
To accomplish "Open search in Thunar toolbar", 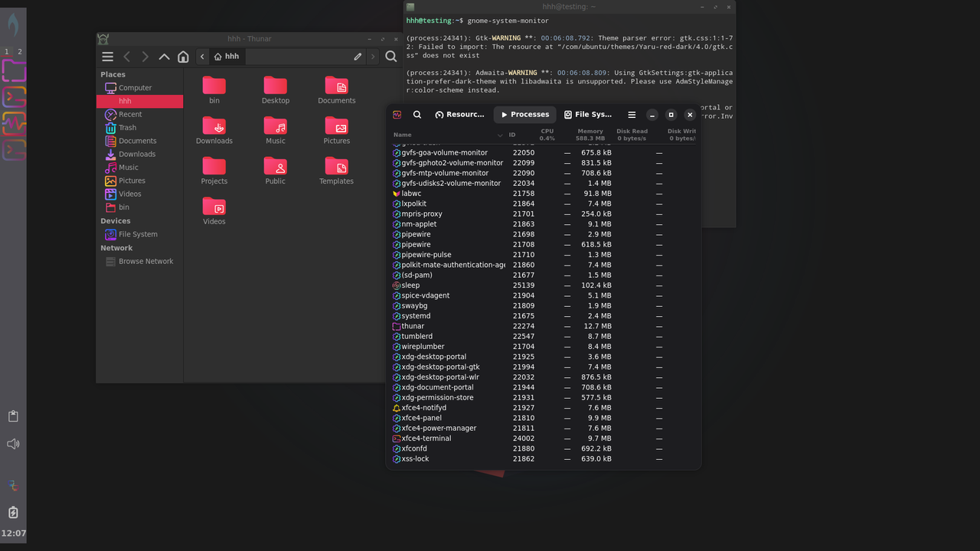I will click(391, 57).
